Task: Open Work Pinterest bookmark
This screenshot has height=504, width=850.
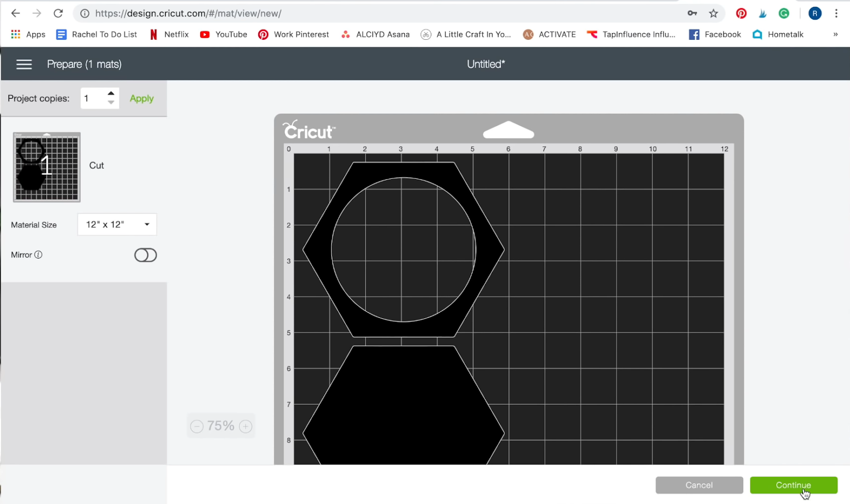Action: pos(294,35)
